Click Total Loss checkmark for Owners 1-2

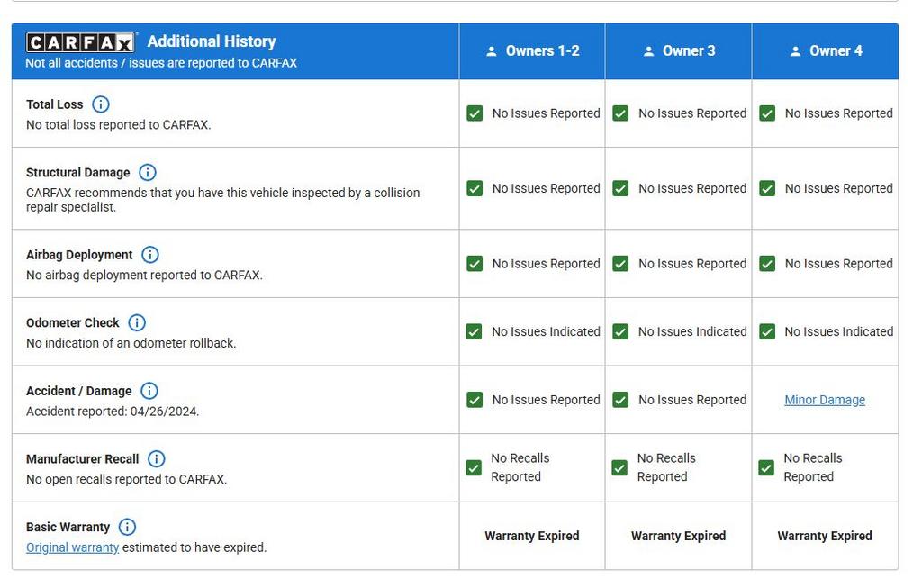point(475,113)
